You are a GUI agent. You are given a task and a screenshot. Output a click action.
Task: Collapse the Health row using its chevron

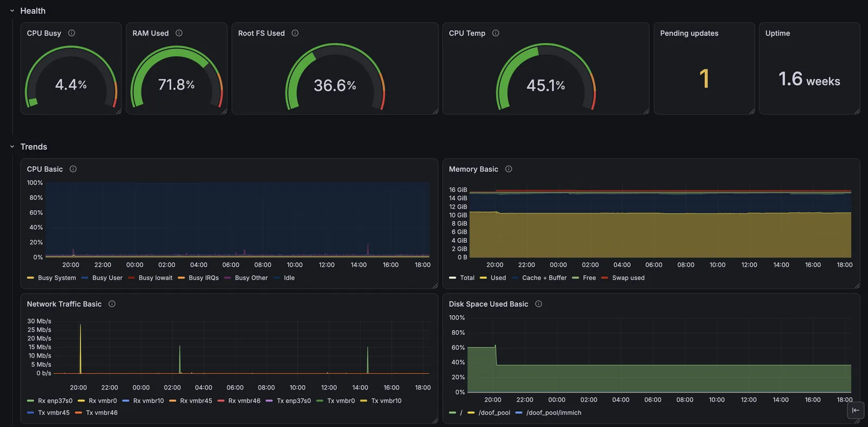point(12,11)
